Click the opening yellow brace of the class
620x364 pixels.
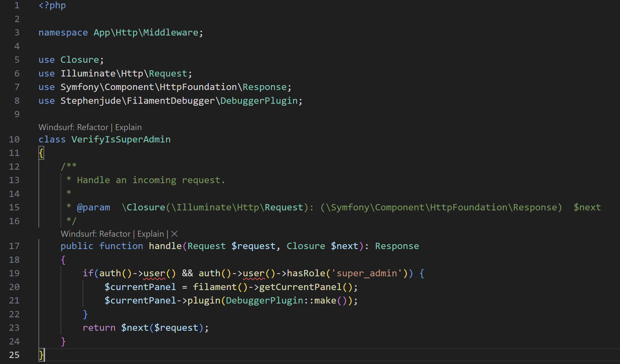point(41,153)
